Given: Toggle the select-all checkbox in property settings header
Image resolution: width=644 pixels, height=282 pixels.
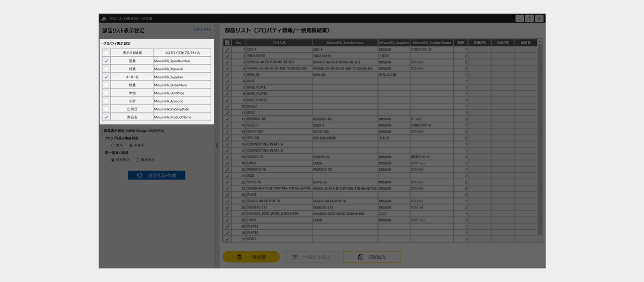Looking at the screenshot, I should (x=106, y=53).
